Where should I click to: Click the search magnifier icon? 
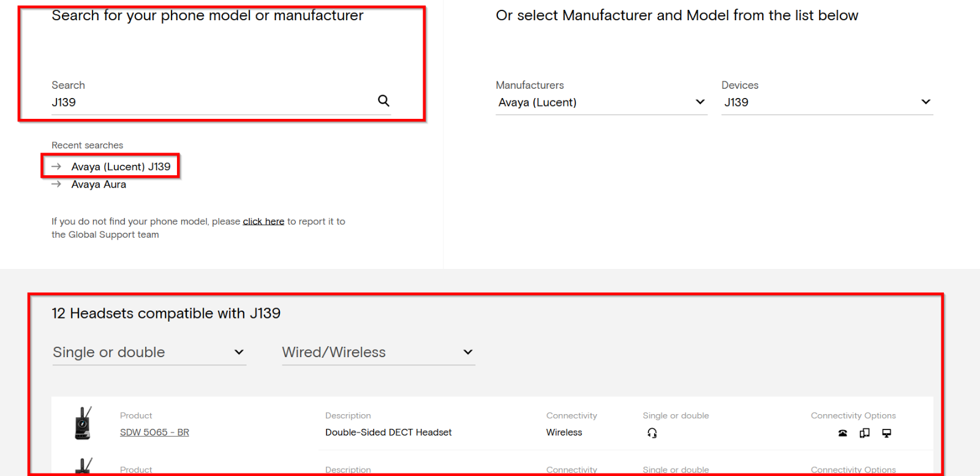(383, 100)
